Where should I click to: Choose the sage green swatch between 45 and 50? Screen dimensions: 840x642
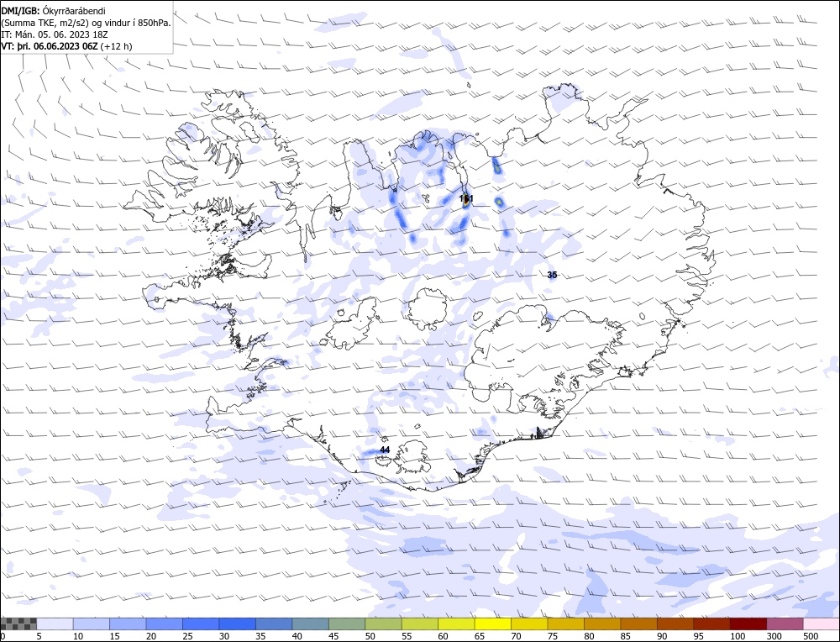pyautogui.click(x=347, y=624)
